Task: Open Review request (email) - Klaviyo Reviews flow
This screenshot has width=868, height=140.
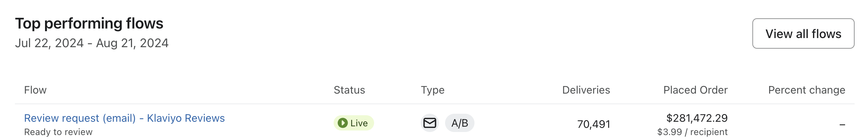Action: [x=124, y=118]
